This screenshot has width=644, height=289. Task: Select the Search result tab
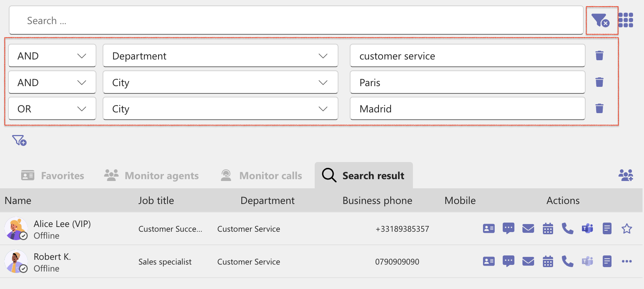point(364,176)
